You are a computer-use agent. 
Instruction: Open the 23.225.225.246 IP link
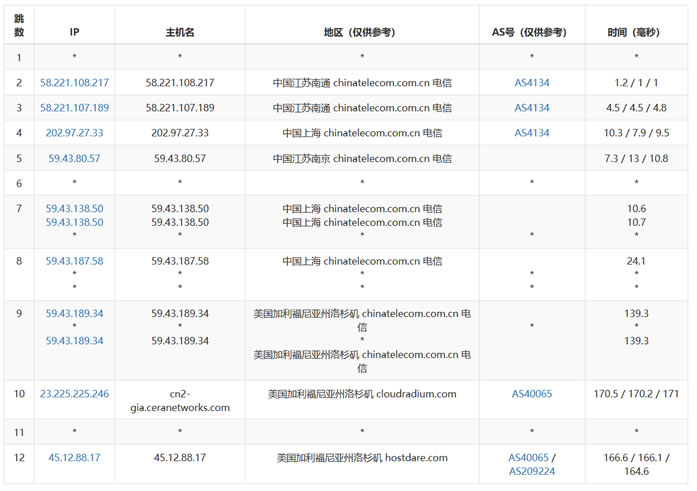75,394
